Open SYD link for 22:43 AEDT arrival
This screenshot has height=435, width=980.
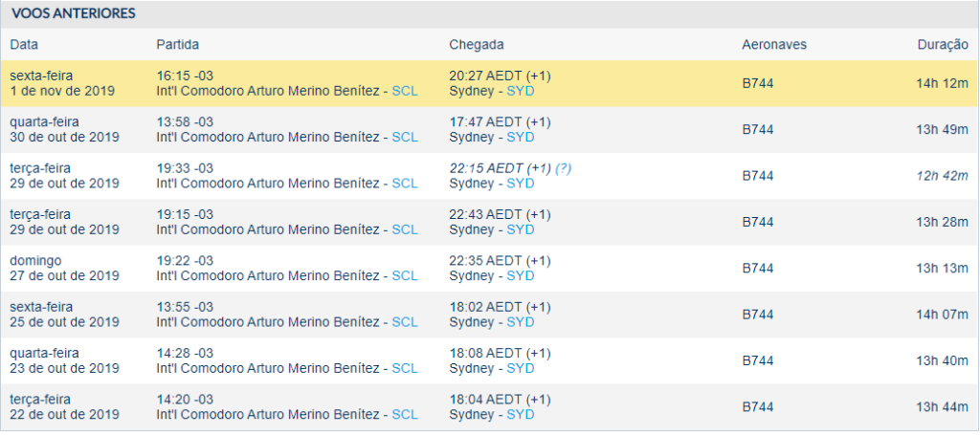(x=520, y=229)
